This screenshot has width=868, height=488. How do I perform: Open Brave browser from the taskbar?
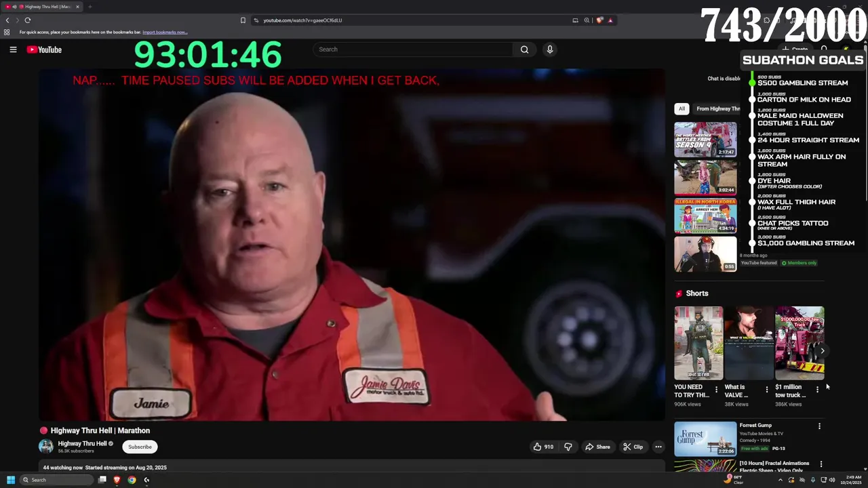(x=117, y=480)
